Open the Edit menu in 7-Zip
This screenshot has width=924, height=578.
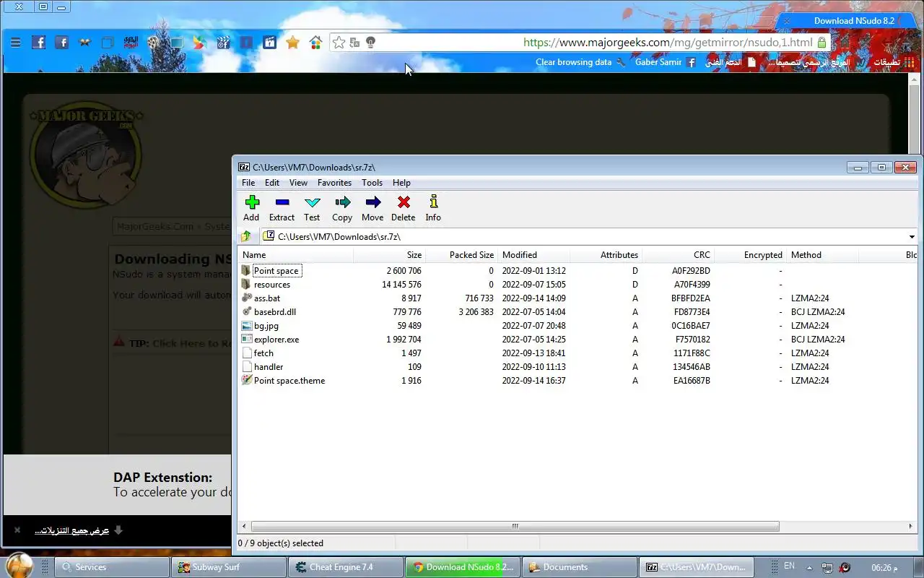coord(272,183)
